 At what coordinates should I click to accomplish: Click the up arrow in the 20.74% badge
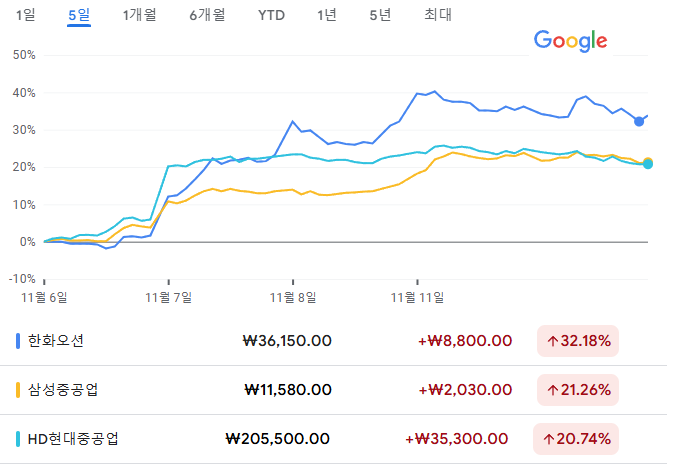click(x=549, y=439)
